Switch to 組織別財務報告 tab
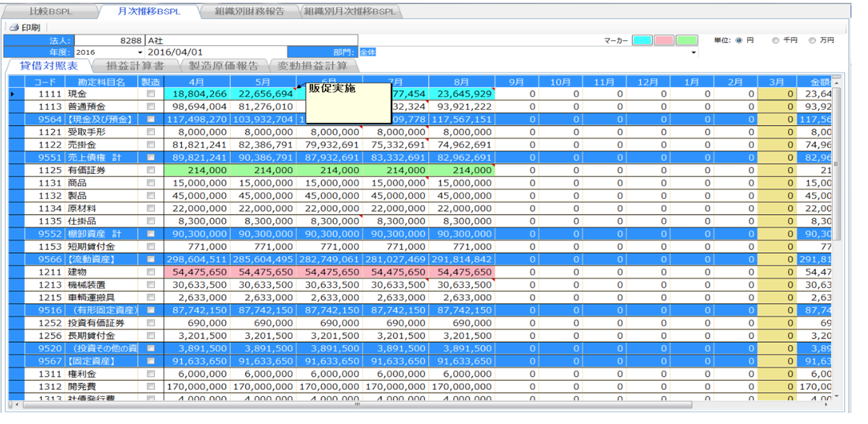This screenshot has height=424, width=868. point(249,12)
